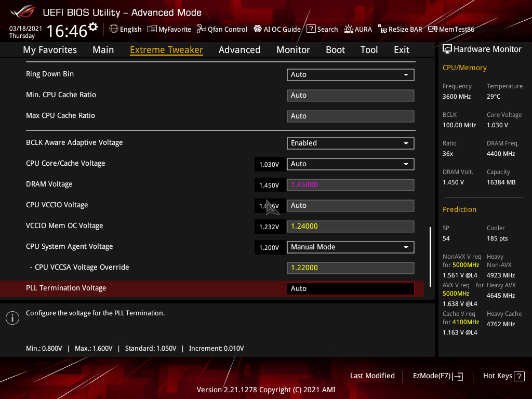Launch MemTest86 icon

click(x=433, y=29)
